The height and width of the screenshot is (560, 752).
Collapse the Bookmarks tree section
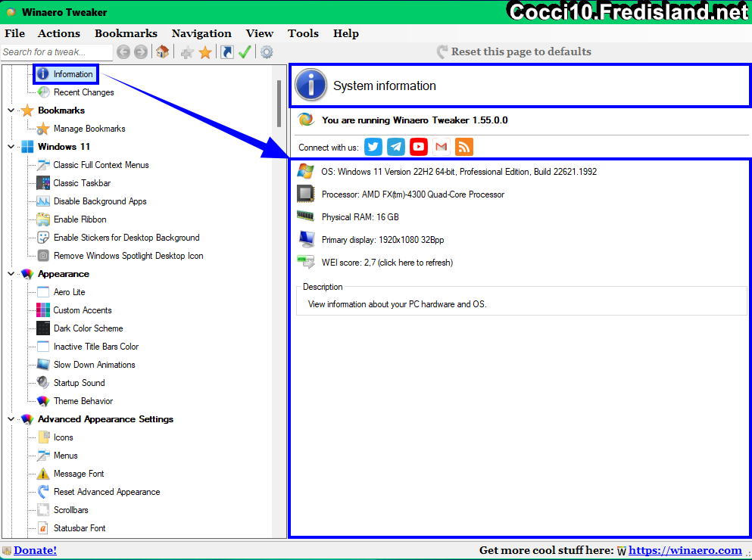click(x=11, y=110)
